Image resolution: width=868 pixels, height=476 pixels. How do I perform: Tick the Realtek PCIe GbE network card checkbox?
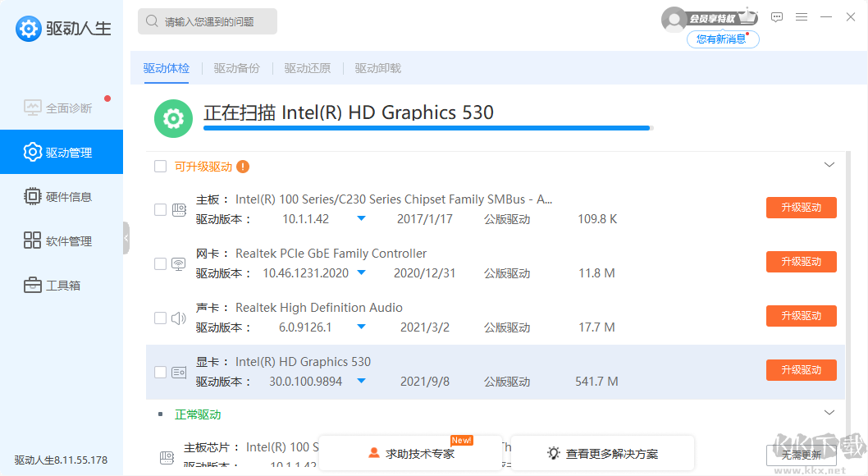click(x=161, y=263)
